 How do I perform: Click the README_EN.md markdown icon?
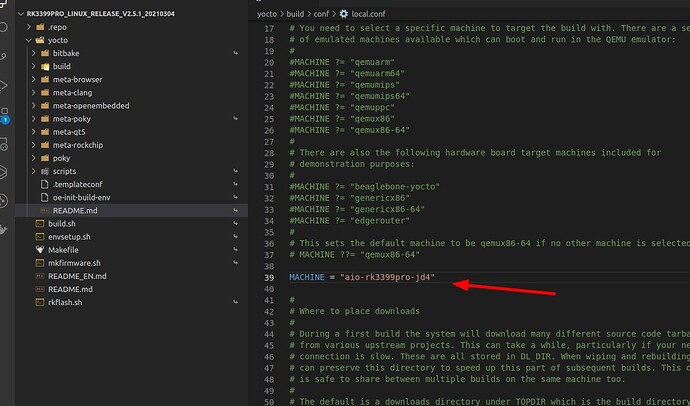pos(40,276)
